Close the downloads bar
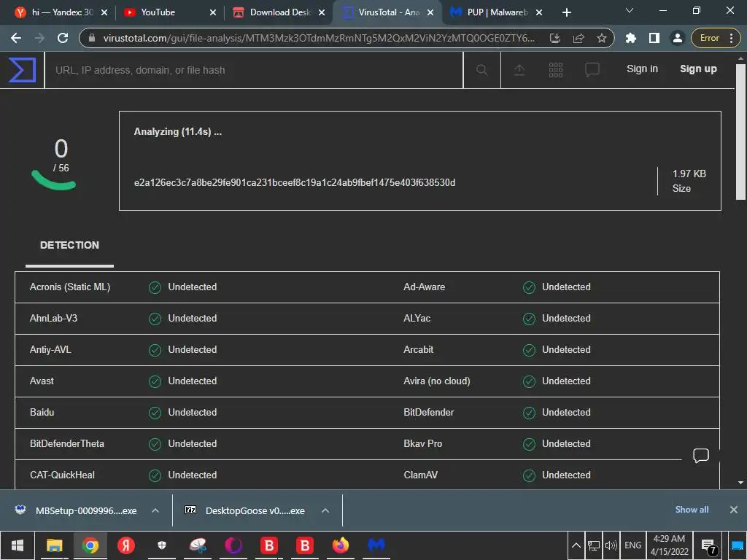 coord(734,510)
